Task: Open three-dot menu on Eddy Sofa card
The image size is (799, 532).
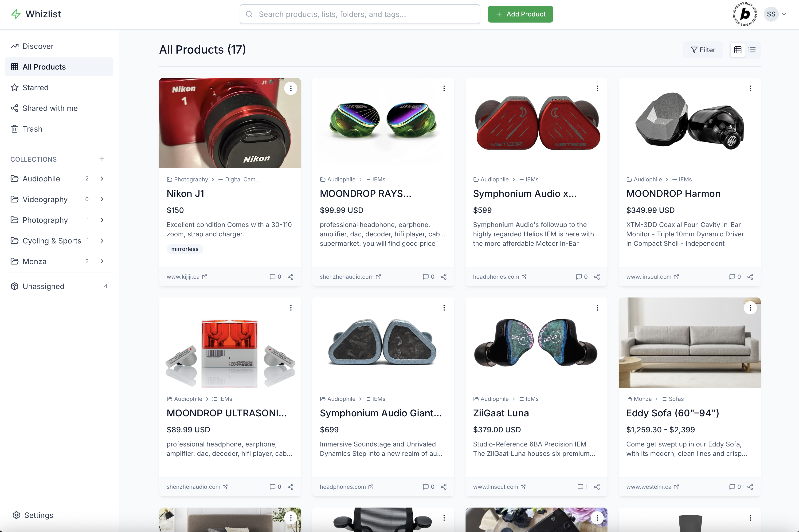Action: coord(750,308)
